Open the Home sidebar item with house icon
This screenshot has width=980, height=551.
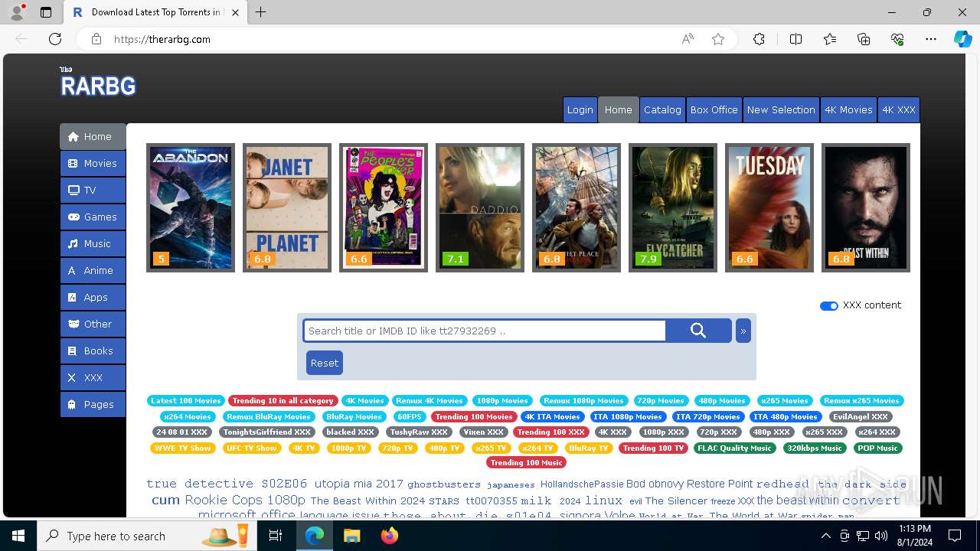(x=93, y=136)
